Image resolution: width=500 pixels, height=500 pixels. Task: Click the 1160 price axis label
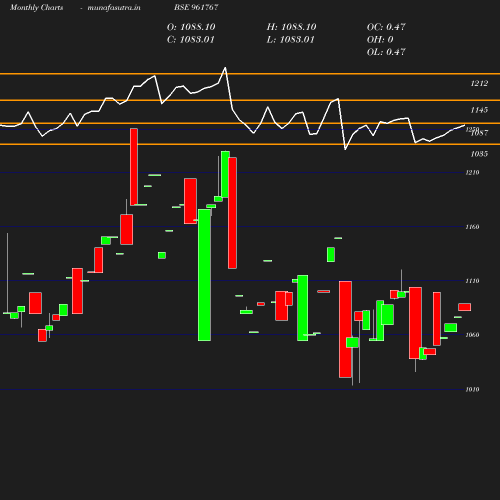point(472,227)
